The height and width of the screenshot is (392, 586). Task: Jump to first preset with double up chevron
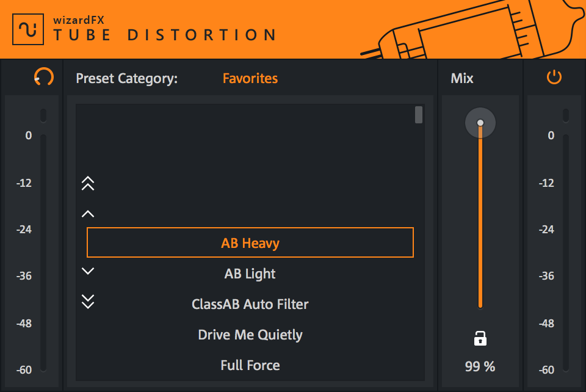(88, 183)
